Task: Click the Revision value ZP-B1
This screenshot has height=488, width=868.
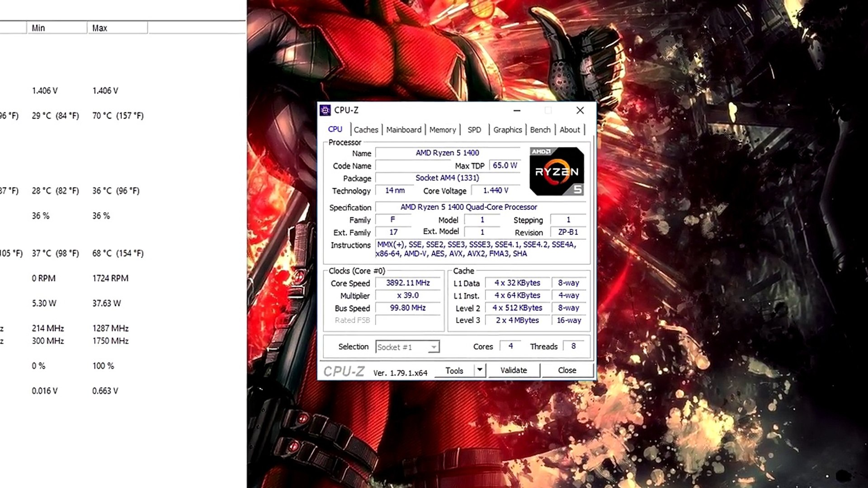Action: [x=568, y=232]
